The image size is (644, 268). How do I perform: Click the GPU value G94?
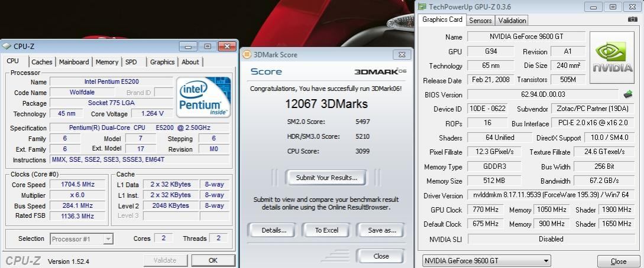pyautogui.click(x=490, y=51)
